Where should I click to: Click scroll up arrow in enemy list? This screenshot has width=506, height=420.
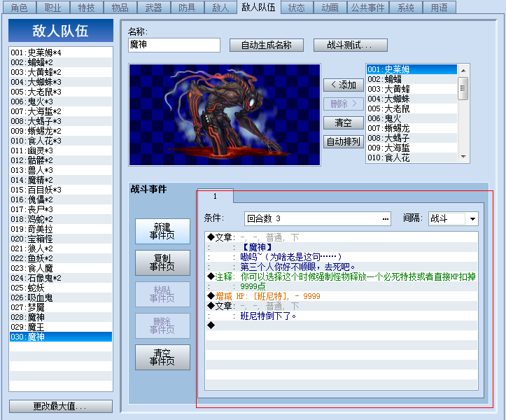click(463, 71)
